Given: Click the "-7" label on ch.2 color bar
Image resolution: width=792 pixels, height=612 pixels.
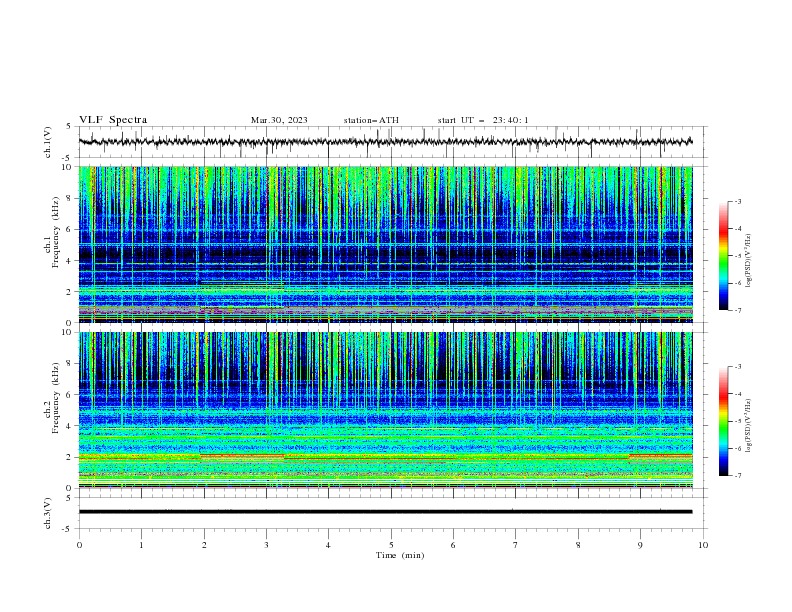Looking at the screenshot, I should coord(738,475).
